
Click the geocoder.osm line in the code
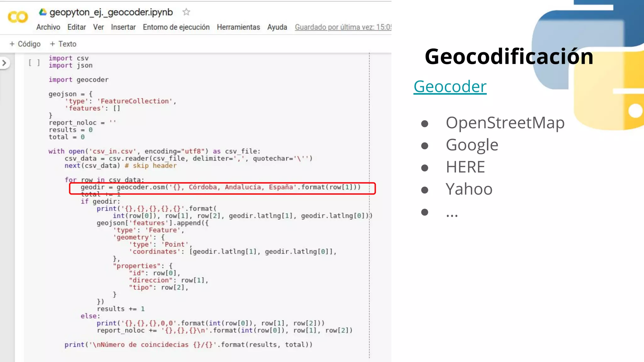coord(221,187)
